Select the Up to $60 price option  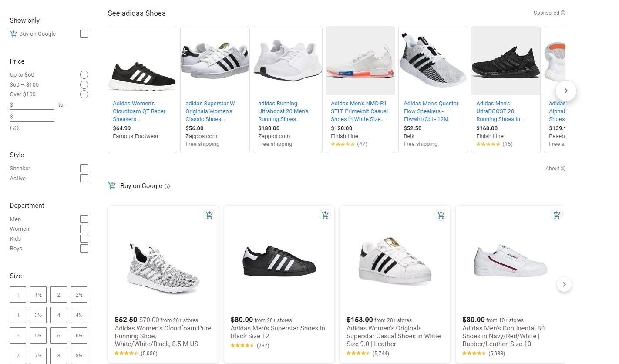pos(84,75)
